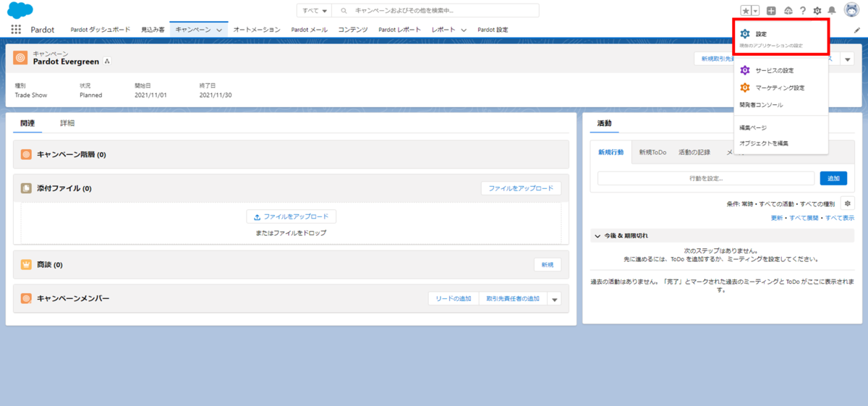868x406 pixels.
Task: Open キャンペーン階層 (0) related list title
Action: coord(72,155)
